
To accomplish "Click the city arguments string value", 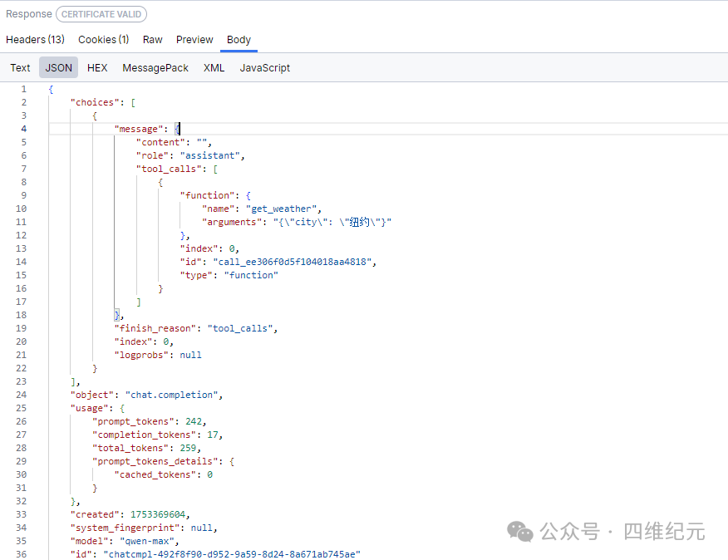I will tap(332, 223).
